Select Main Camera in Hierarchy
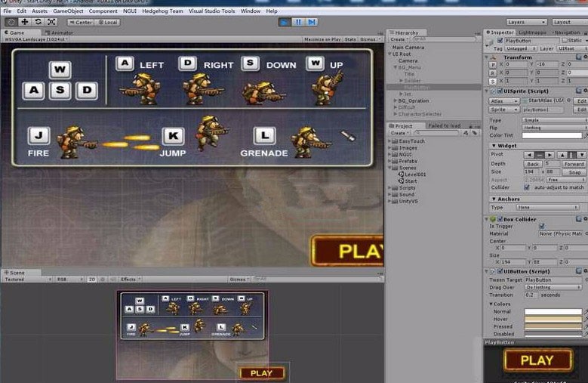This screenshot has height=383, width=588. (408, 48)
